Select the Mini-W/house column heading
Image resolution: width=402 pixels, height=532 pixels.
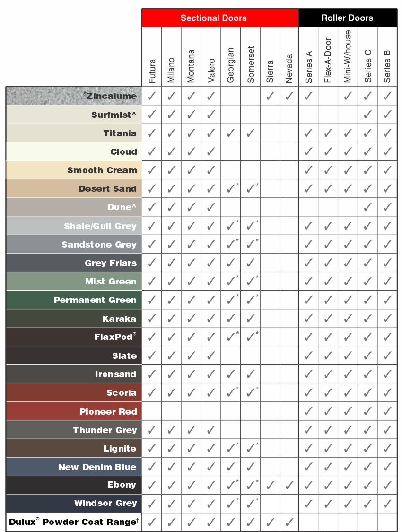[x=348, y=56]
